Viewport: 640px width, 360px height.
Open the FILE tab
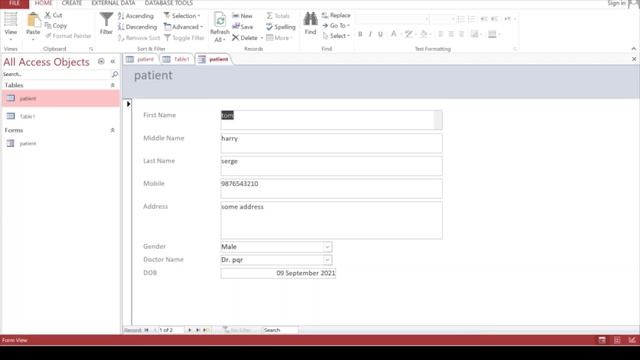[x=14, y=3]
